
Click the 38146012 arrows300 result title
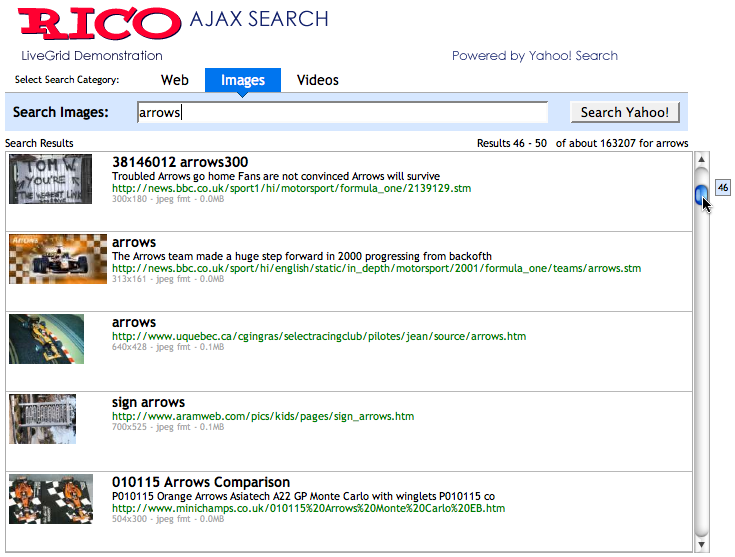180,162
